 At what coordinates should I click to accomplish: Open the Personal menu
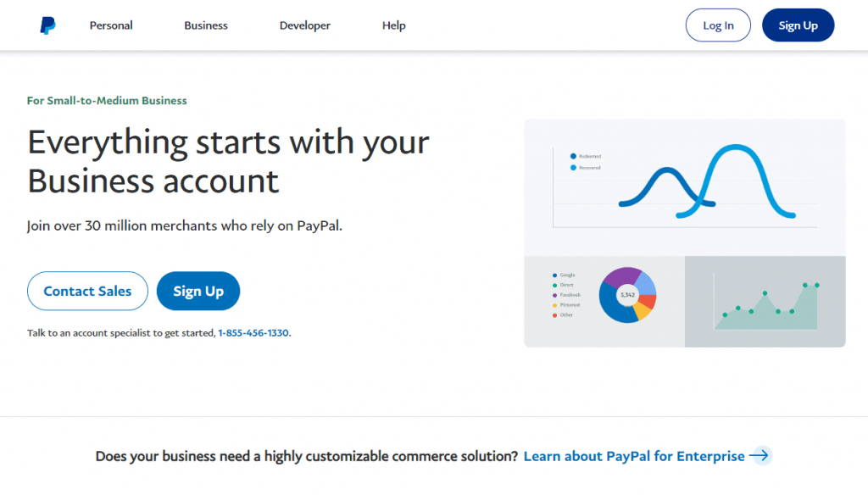[111, 25]
